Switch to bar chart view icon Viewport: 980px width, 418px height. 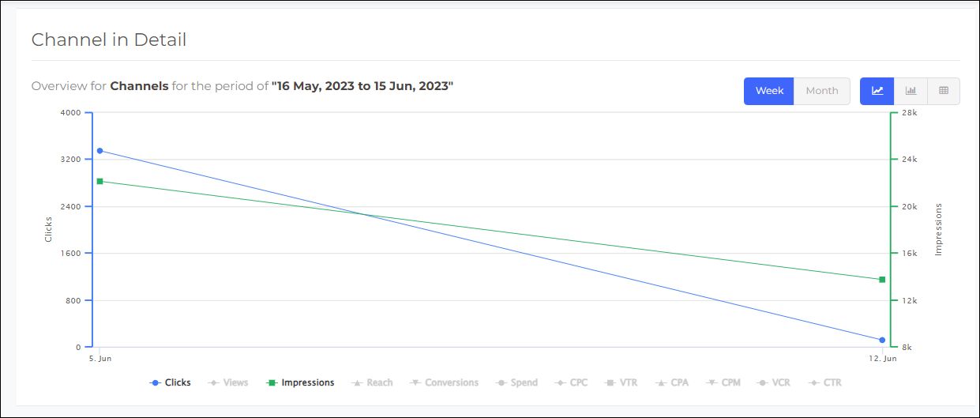coord(911,91)
